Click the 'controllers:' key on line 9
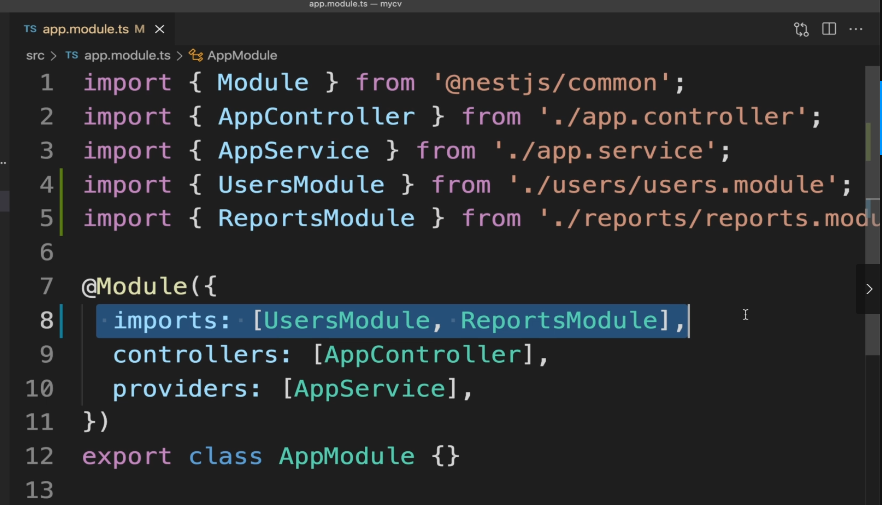The width and height of the screenshot is (882, 505). tap(202, 355)
